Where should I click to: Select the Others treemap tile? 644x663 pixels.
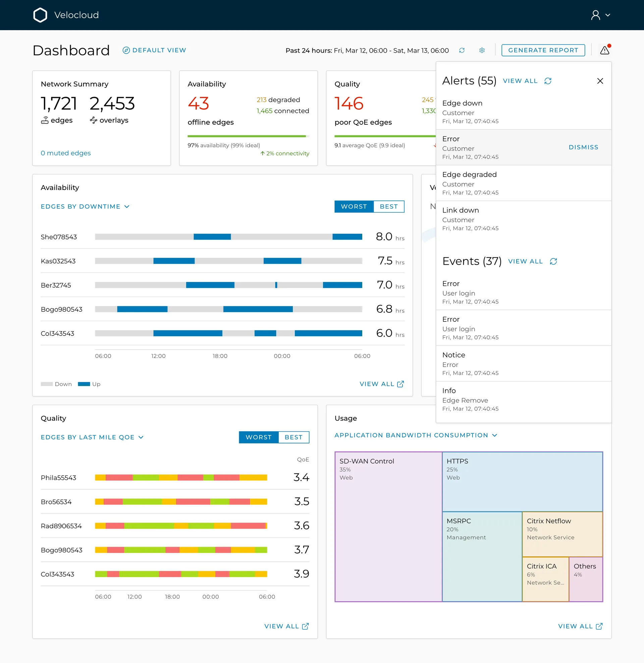click(586, 579)
